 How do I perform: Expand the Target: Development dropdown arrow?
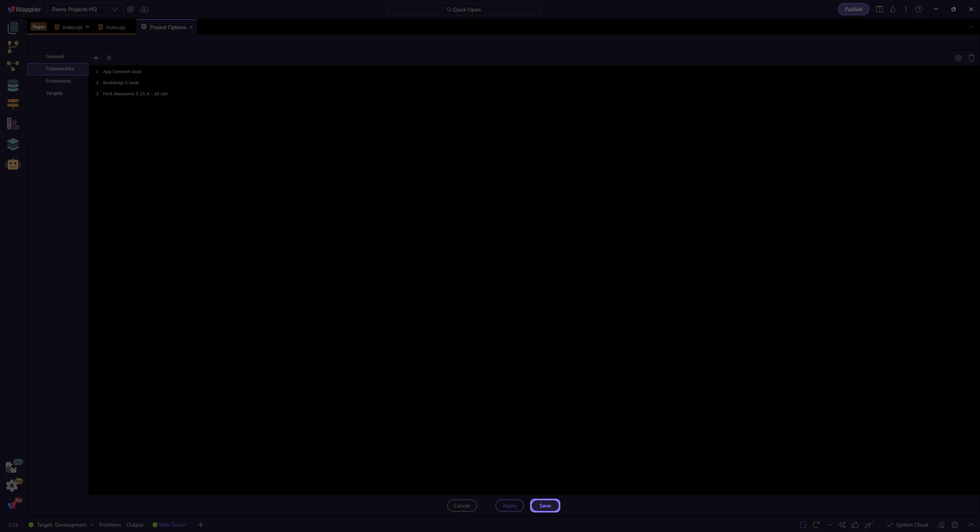tap(92, 525)
